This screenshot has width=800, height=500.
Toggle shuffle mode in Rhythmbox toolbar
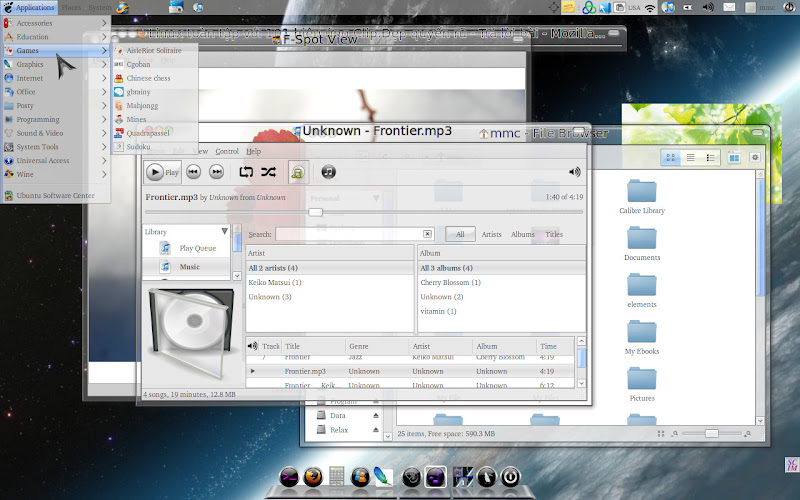tap(268, 172)
